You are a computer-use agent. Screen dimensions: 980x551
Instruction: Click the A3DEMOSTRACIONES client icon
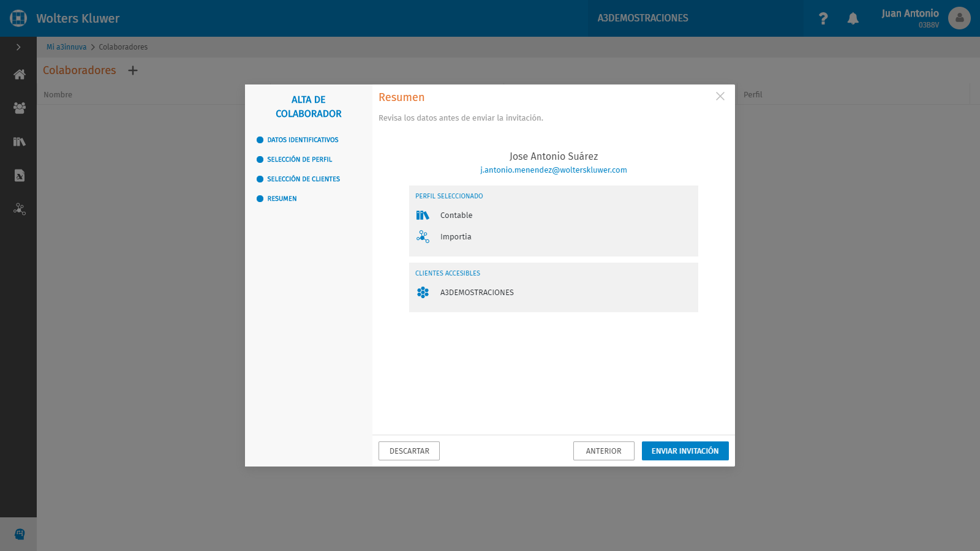(x=423, y=293)
